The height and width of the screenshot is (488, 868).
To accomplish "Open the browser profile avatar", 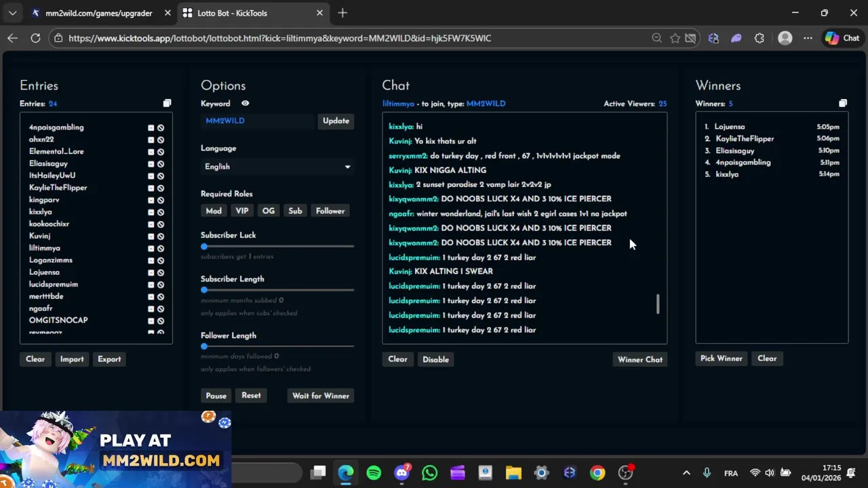I will [x=785, y=38].
